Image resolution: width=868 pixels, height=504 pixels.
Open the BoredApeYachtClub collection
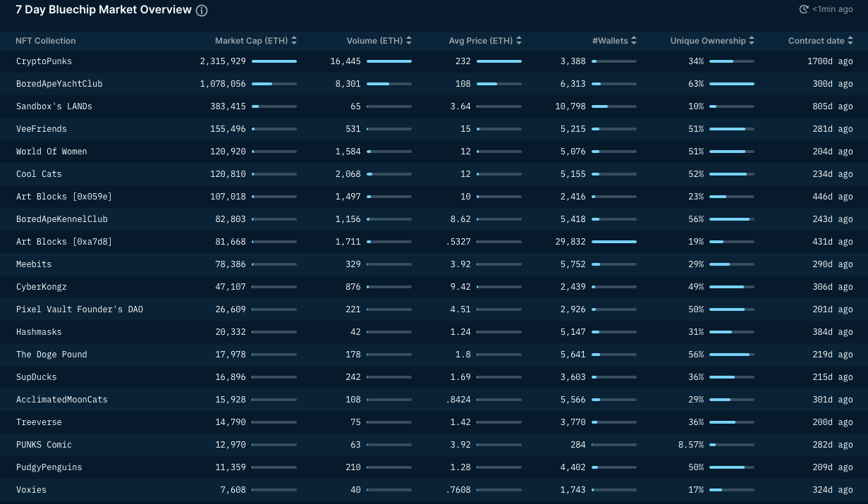[x=59, y=84]
